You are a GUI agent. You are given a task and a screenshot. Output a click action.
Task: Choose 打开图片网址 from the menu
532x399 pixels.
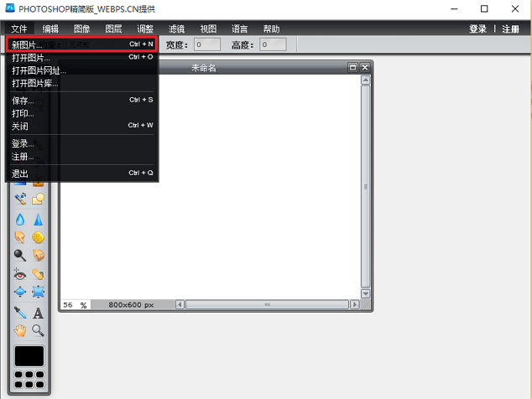81,70
